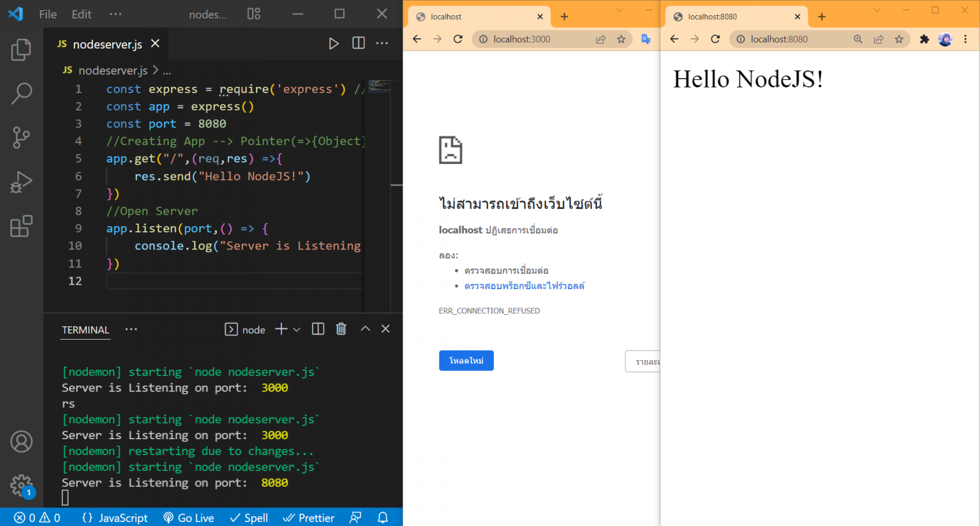Split the editor to the right

click(359, 43)
